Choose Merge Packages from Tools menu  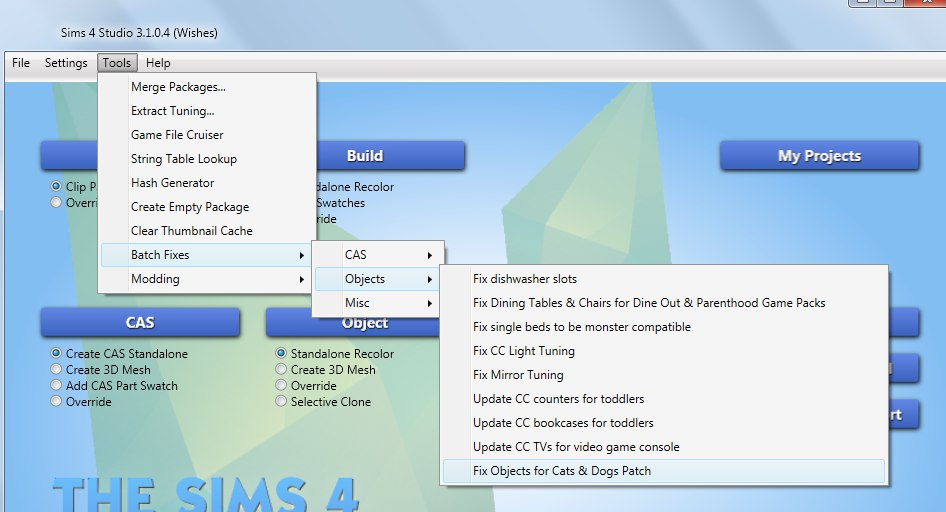pos(207,87)
